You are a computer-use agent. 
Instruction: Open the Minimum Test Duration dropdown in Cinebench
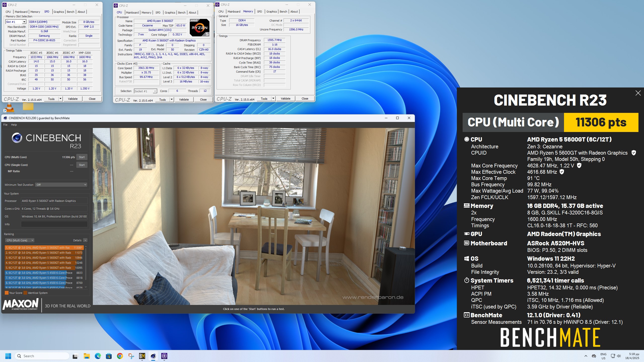tap(61, 185)
